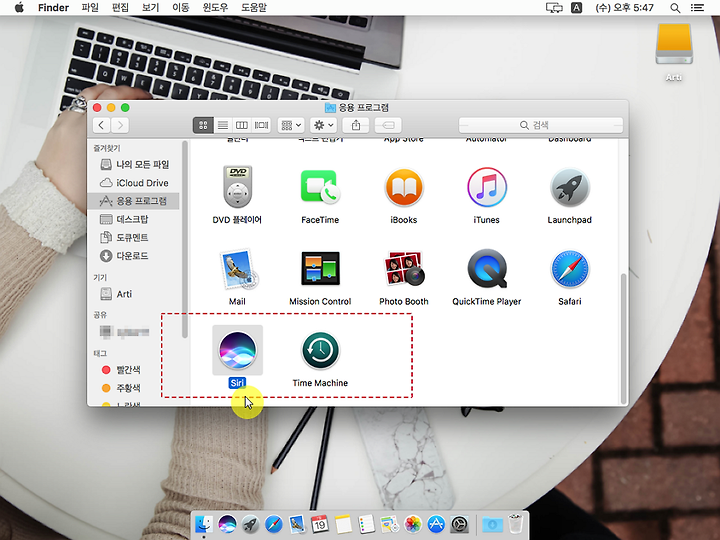The image size is (720, 540).
Task: Open 다운로드 in sidebar
Action: (x=135, y=256)
